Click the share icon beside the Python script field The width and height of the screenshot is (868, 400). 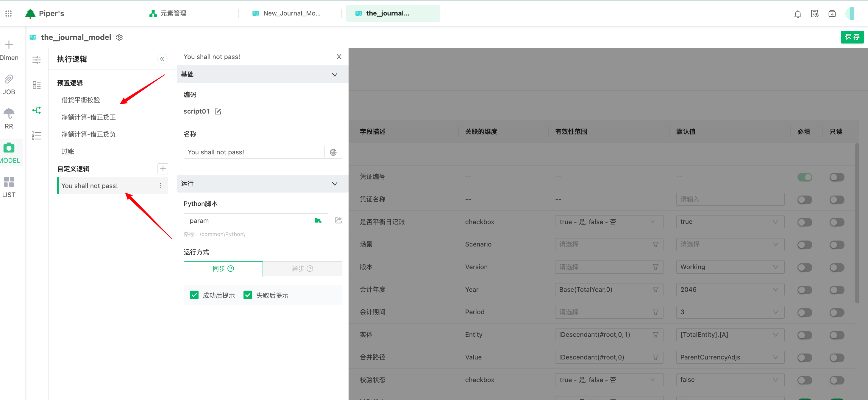[x=338, y=220]
